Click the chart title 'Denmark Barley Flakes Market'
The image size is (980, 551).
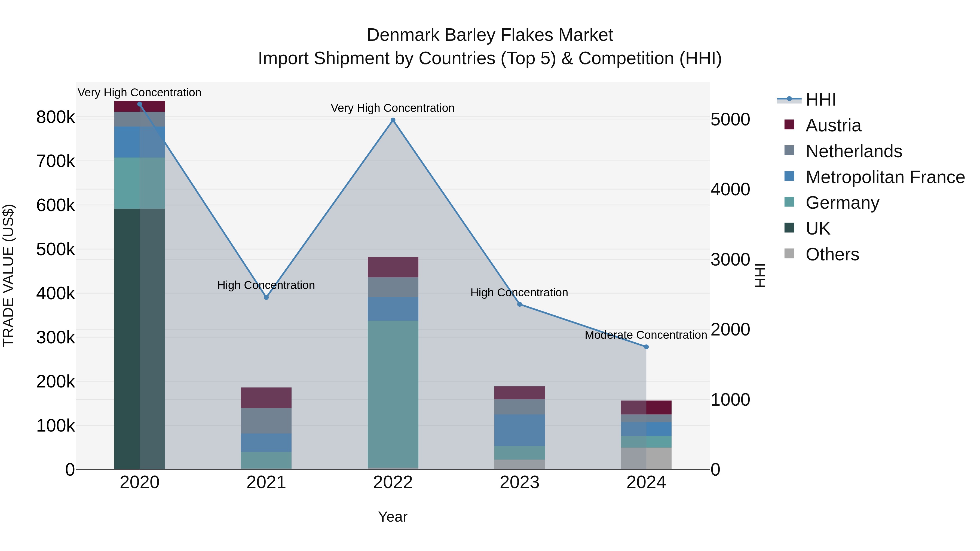pyautogui.click(x=490, y=35)
